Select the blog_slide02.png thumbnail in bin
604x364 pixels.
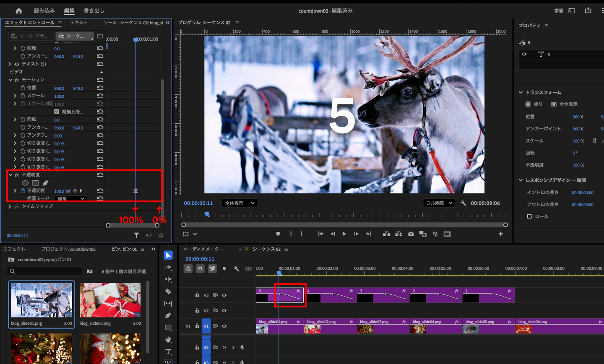(x=110, y=300)
